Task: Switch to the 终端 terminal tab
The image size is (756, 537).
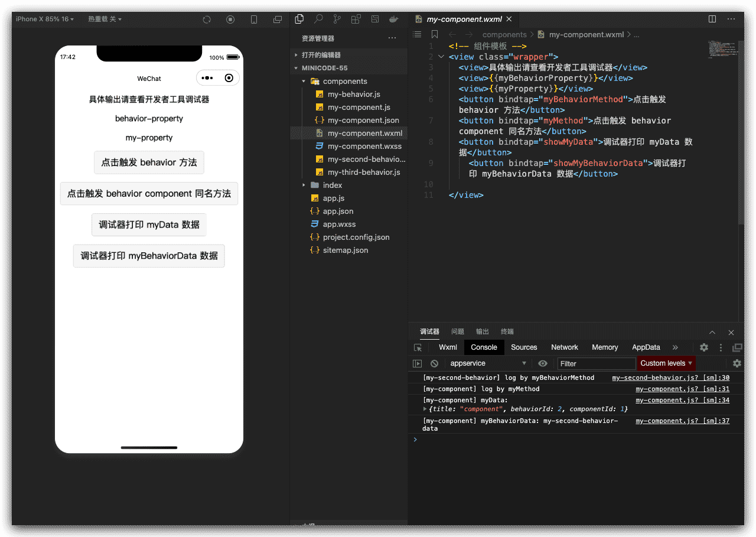Action: [507, 331]
